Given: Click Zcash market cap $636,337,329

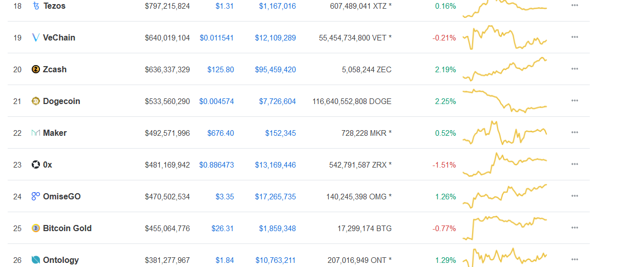Looking at the screenshot, I should [x=167, y=70].
